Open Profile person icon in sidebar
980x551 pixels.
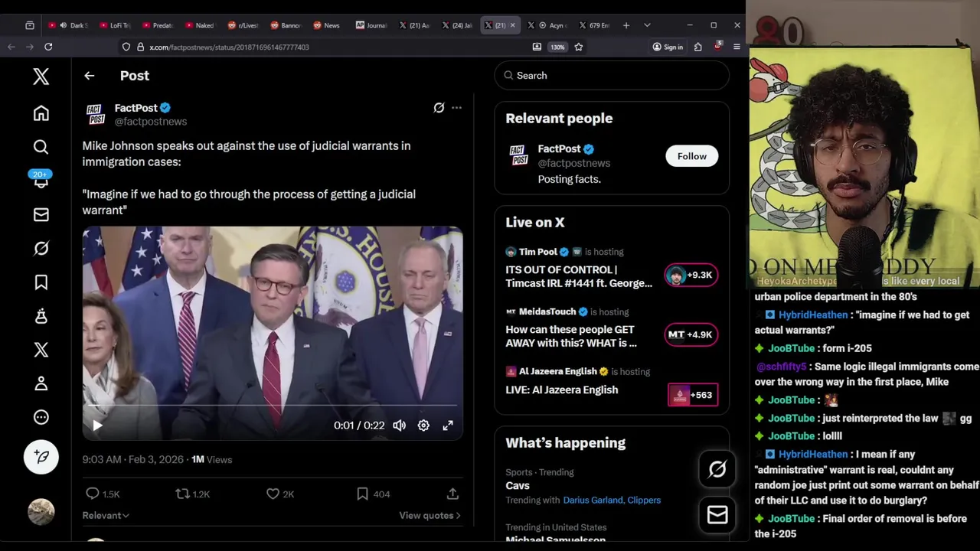click(41, 383)
